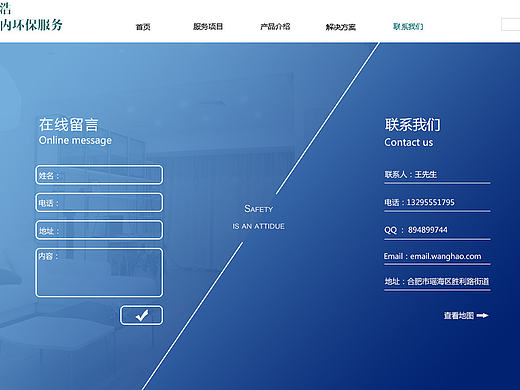
Task: Open the 服务项目 menu item
Action: tap(208, 26)
